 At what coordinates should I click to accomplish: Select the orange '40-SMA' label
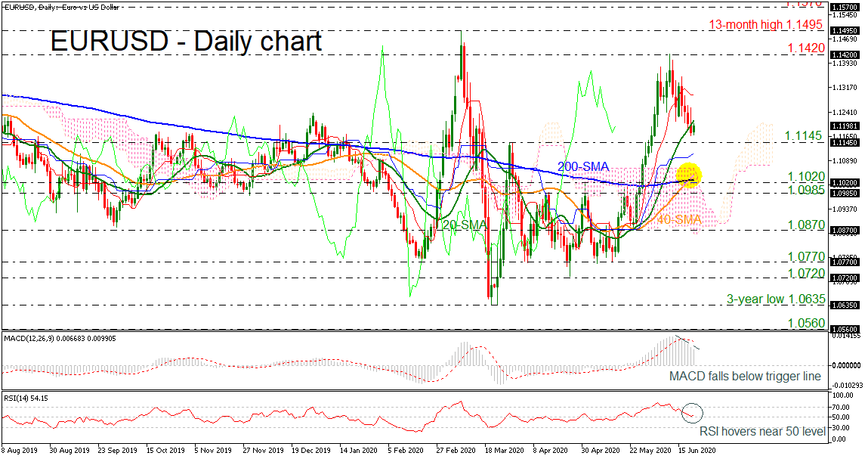tap(678, 220)
